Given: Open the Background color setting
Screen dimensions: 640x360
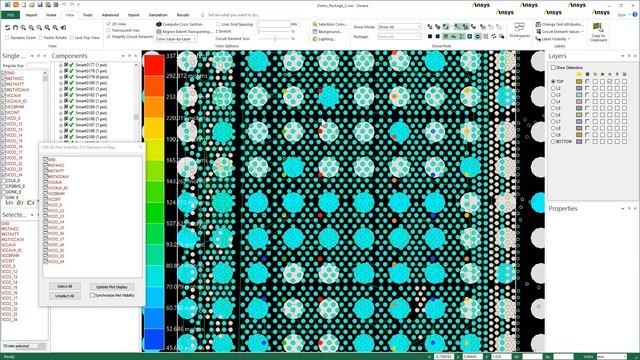Looking at the screenshot, I should coord(327,31).
